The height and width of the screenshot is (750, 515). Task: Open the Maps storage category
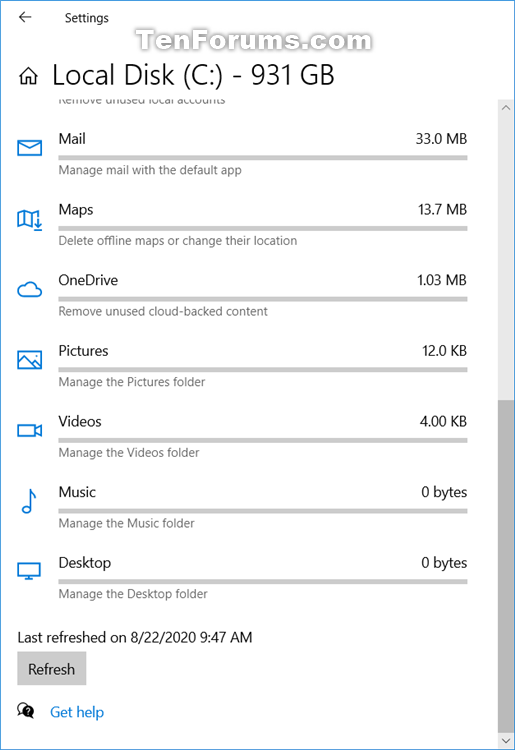(242, 225)
